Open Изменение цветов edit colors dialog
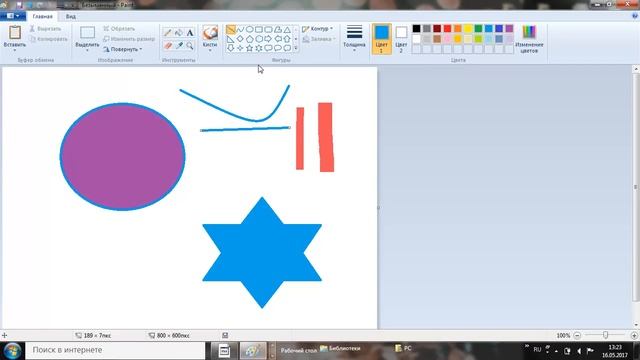 point(529,39)
